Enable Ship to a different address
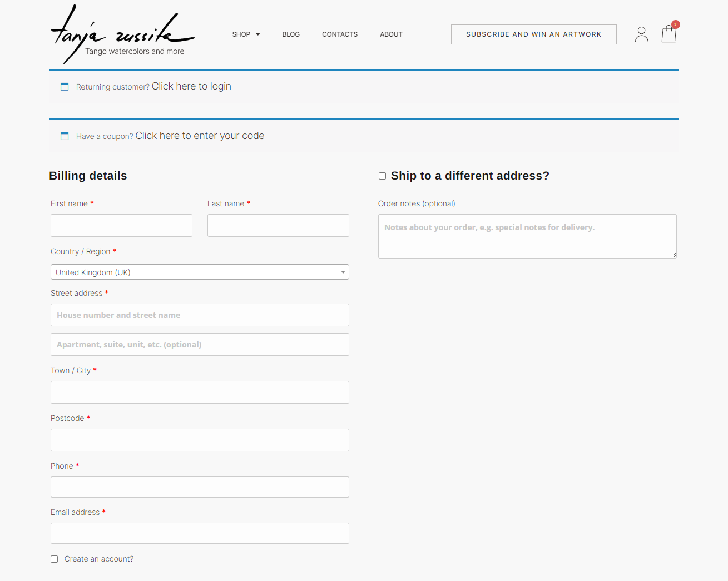 (382, 176)
